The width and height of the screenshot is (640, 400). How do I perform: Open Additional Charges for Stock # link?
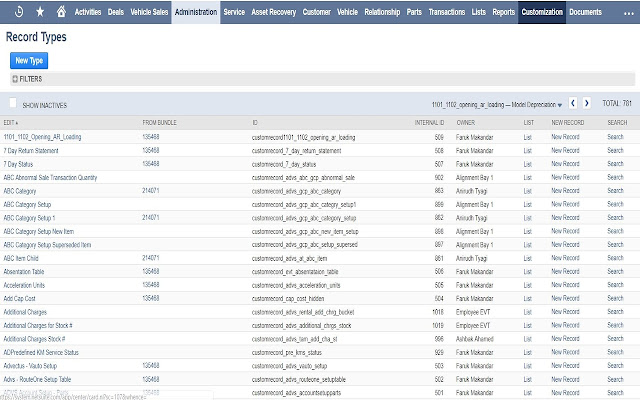pos(38,325)
